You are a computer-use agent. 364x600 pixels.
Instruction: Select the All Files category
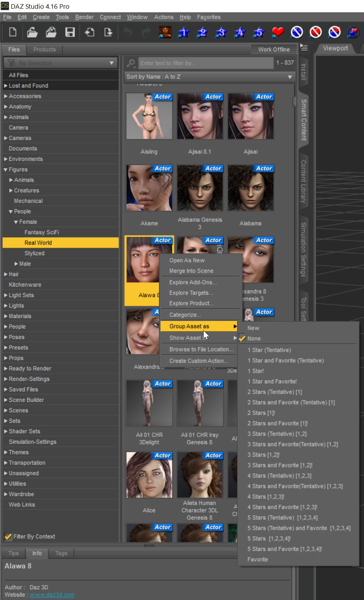click(61, 75)
